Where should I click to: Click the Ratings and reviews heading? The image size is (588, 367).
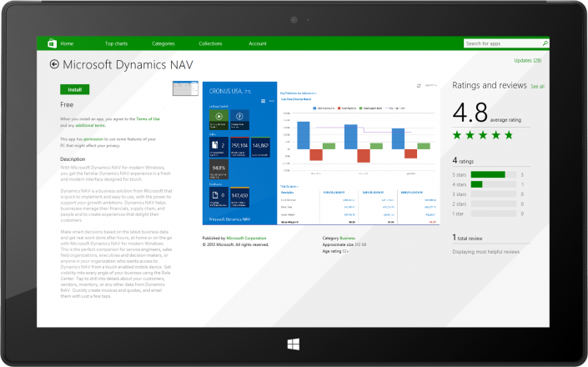pos(490,85)
